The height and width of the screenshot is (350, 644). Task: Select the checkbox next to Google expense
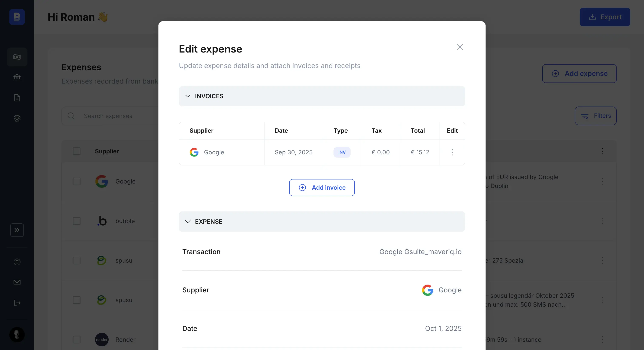point(76,182)
